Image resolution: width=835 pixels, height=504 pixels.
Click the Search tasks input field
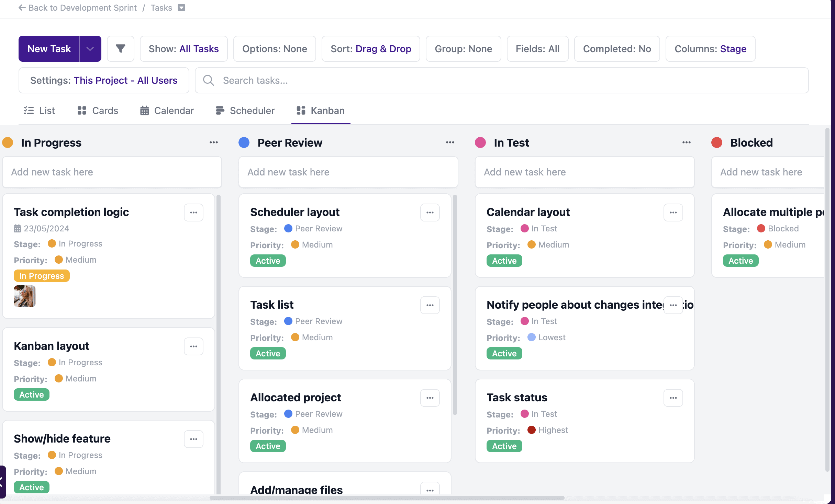coord(502,80)
